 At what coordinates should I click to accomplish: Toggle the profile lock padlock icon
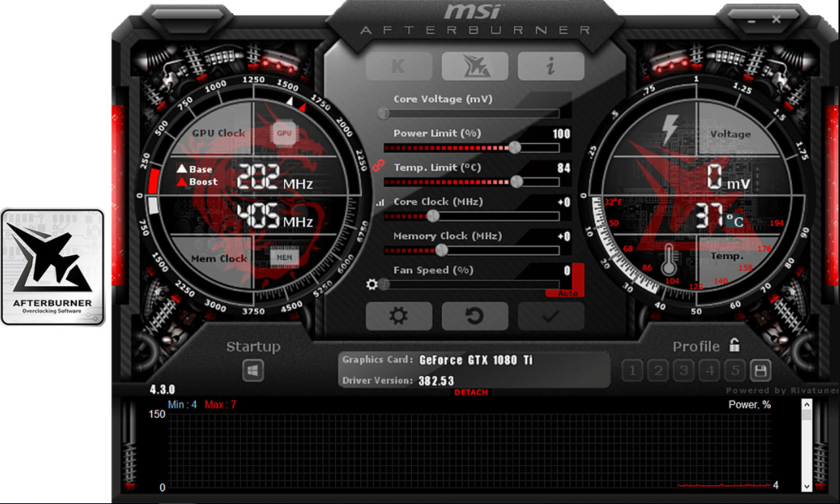[x=734, y=346]
